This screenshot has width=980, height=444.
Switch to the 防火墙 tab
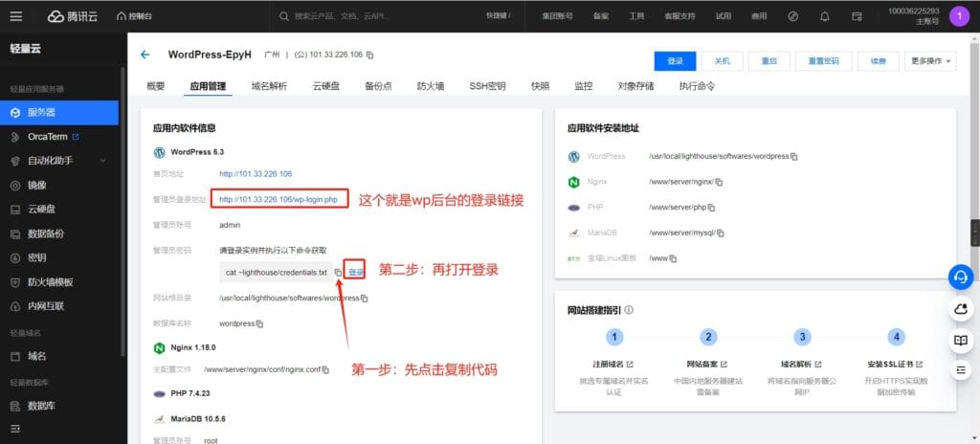pos(431,86)
